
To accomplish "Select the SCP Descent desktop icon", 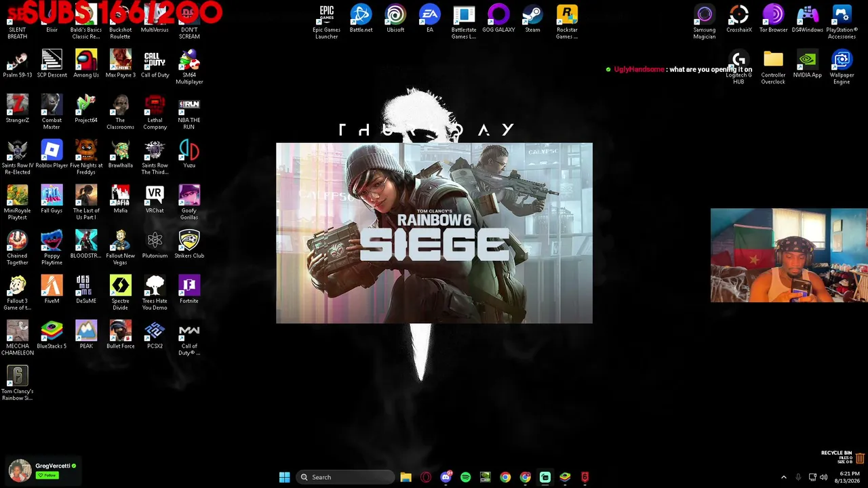I will (52, 64).
